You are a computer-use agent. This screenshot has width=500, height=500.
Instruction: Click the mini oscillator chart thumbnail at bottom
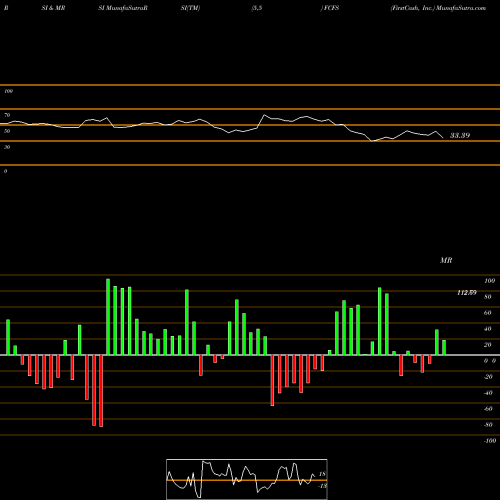(247, 479)
